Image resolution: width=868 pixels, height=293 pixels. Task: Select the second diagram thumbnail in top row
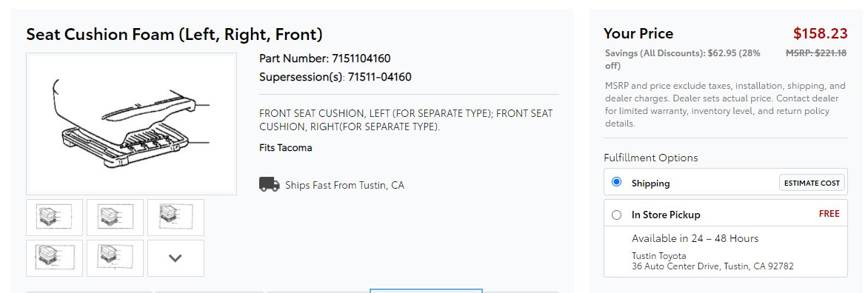[x=115, y=218]
